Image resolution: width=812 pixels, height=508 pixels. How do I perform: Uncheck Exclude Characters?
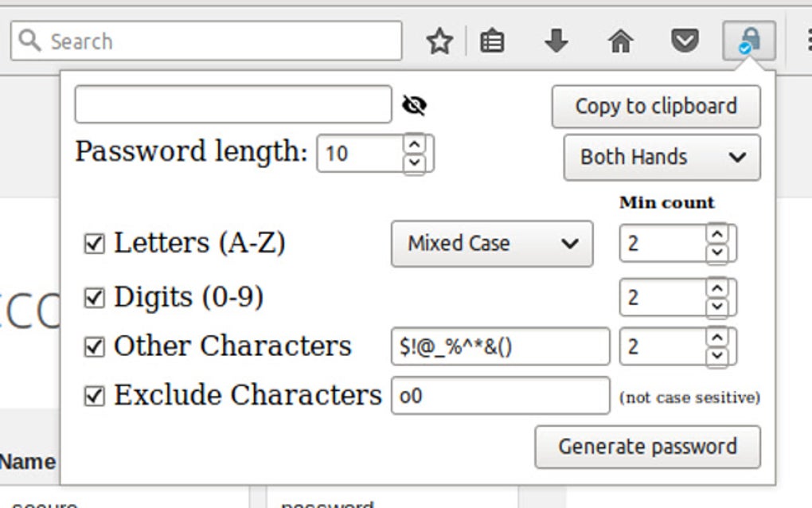click(x=93, y=393)
